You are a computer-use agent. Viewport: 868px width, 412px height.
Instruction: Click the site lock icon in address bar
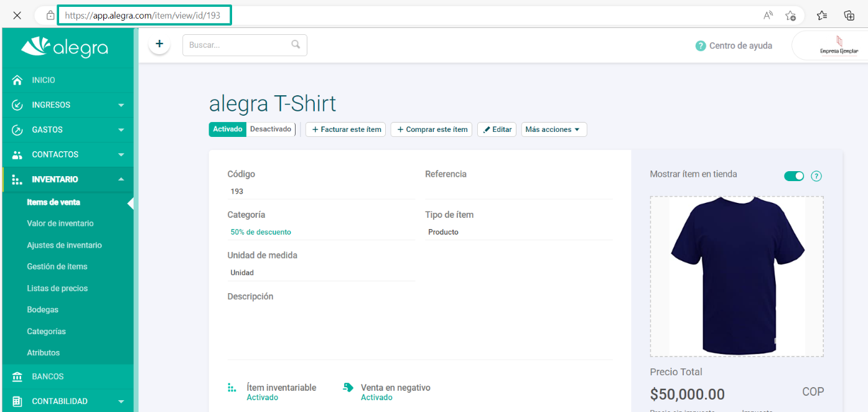tap(50, 16)
